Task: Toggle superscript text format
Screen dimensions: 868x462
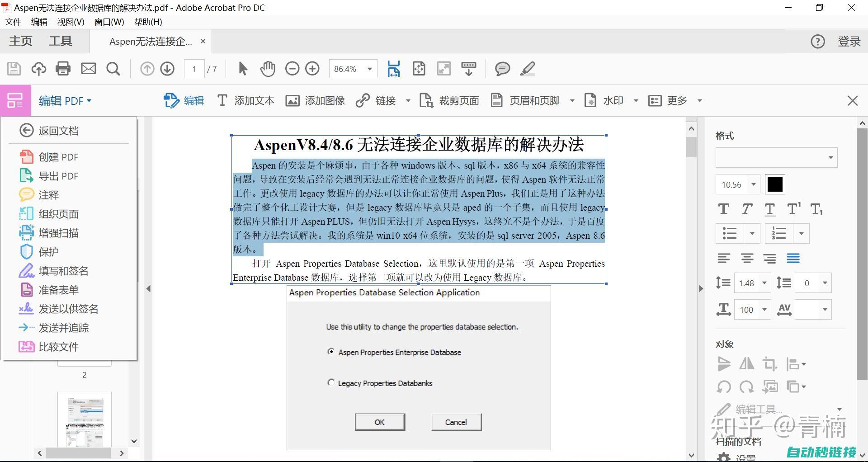Action: 793,208
